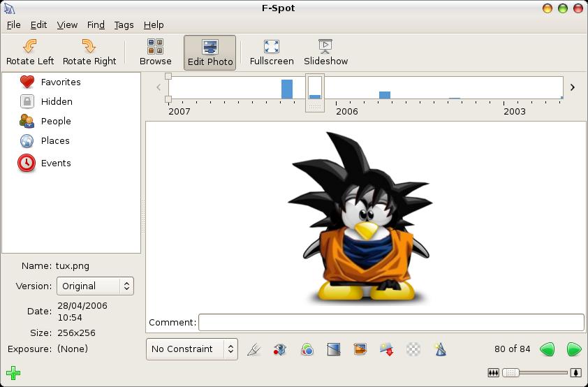Click the zoom in single tree icon
The image size is (588, 387).
[x=576, y=373]
